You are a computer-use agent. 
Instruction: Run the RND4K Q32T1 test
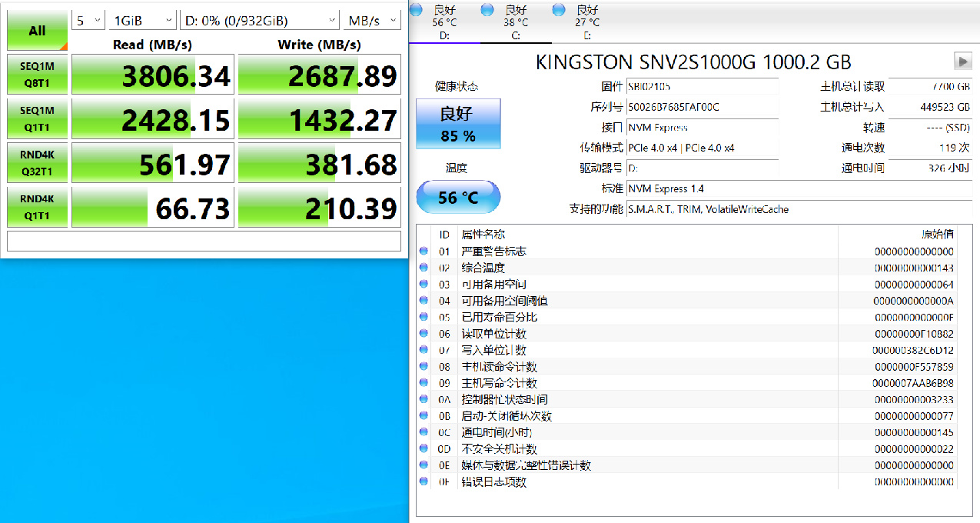pos(37,162)
